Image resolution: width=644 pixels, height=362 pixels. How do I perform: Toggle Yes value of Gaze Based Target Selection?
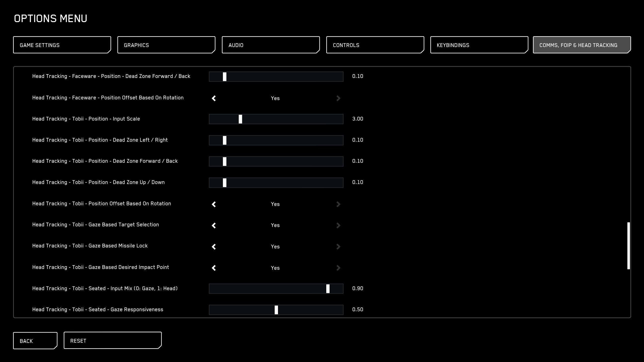click(275, 225)
